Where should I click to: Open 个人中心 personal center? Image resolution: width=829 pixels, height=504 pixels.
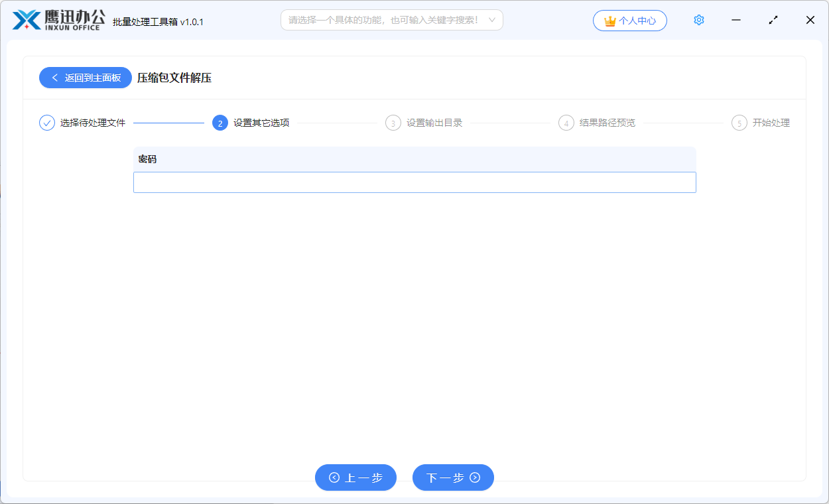(x=629, y=21)
